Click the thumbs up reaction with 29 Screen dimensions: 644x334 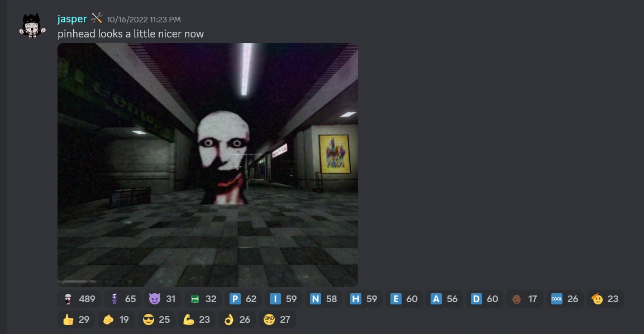click(77, 319)
